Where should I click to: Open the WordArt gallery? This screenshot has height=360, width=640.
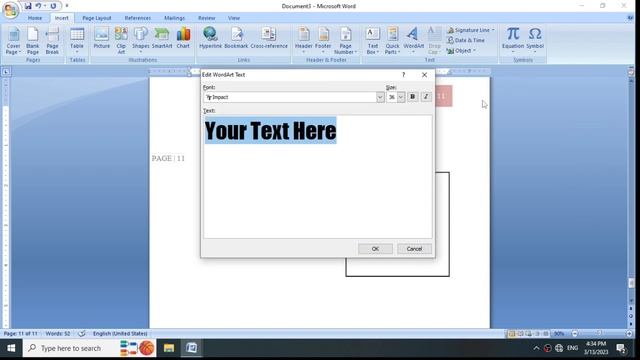(x=413, y=41)
